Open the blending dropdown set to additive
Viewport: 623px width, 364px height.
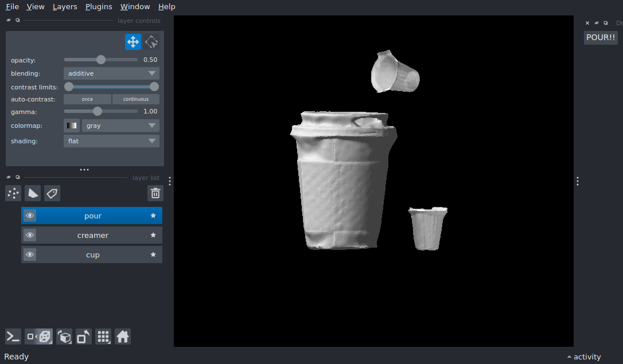pos(111,73)
